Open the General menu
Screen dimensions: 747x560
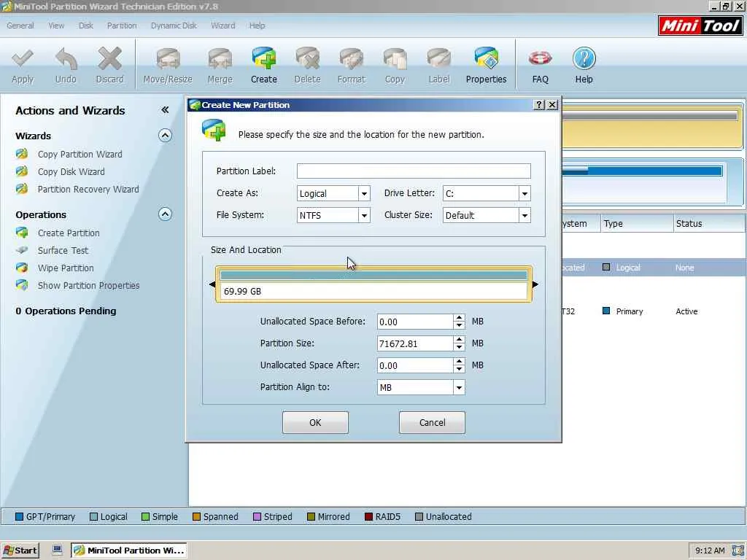click(20, 26)
